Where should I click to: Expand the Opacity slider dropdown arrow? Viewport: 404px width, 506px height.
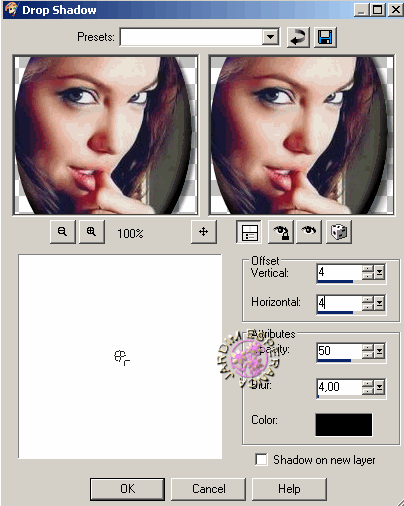coord(380,351)
